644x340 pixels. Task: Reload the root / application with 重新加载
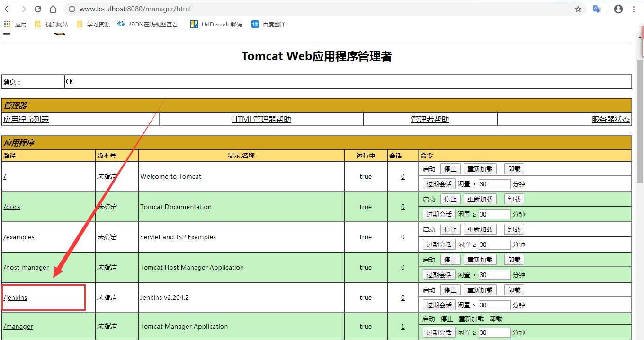pos(480,169)
